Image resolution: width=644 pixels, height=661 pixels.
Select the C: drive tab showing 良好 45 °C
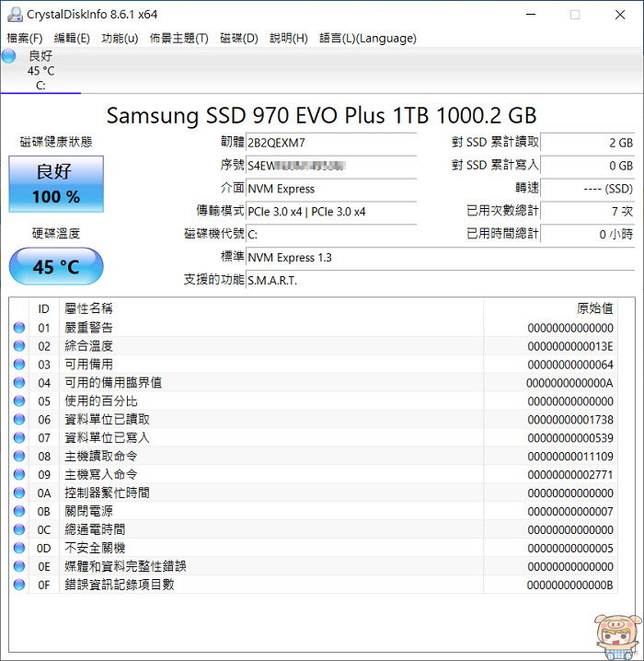[x=40, y=70]
